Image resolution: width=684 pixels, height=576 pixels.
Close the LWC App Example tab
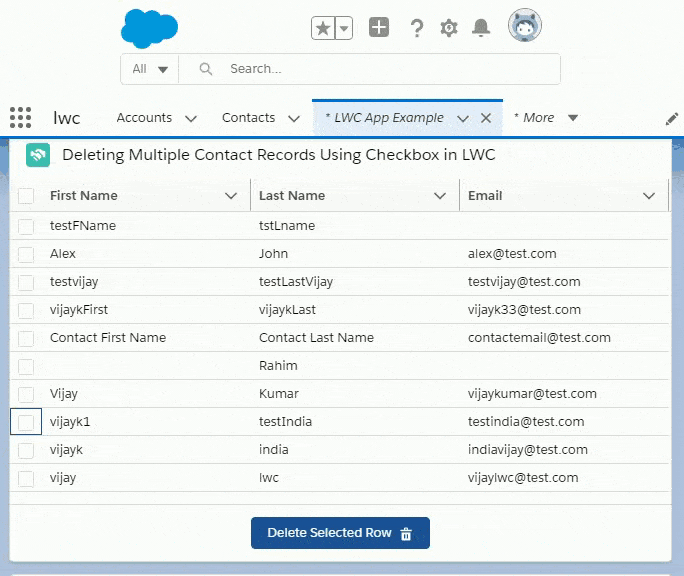tap(486, 118)
